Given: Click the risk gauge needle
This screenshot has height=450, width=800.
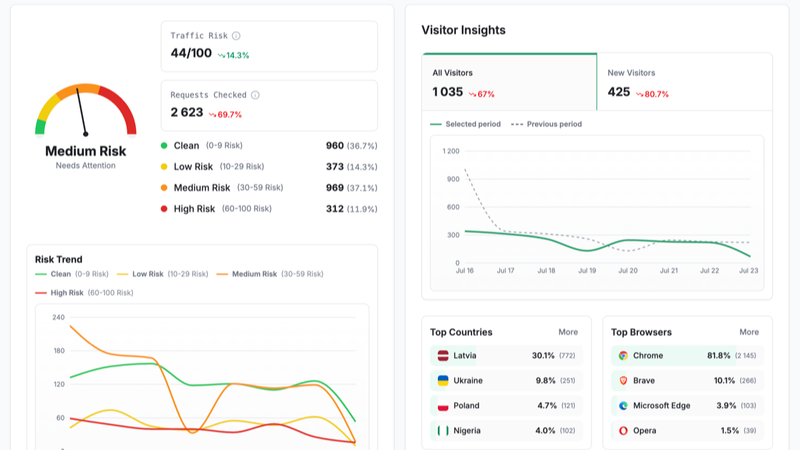Looking at the screenshot, I should (x=82, y=112).
